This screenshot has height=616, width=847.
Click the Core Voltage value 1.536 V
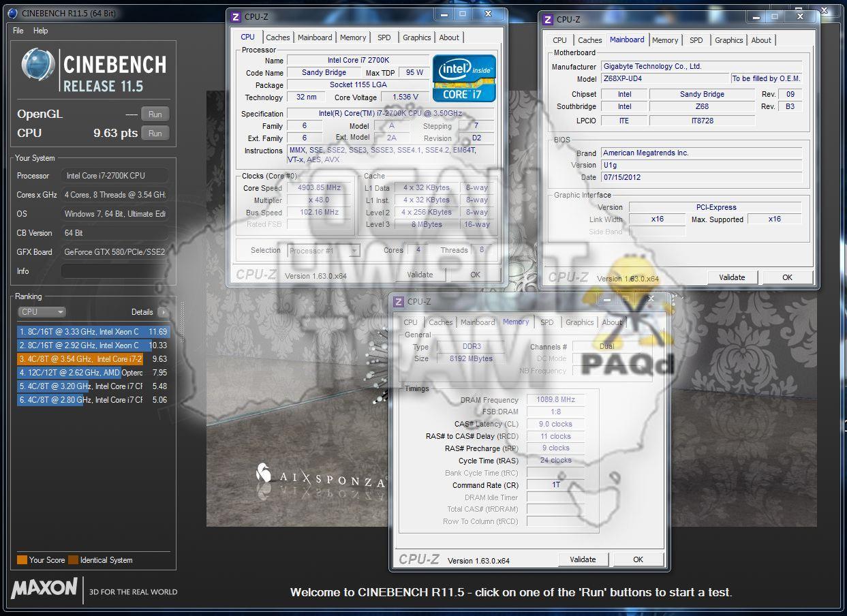(405, 97)
